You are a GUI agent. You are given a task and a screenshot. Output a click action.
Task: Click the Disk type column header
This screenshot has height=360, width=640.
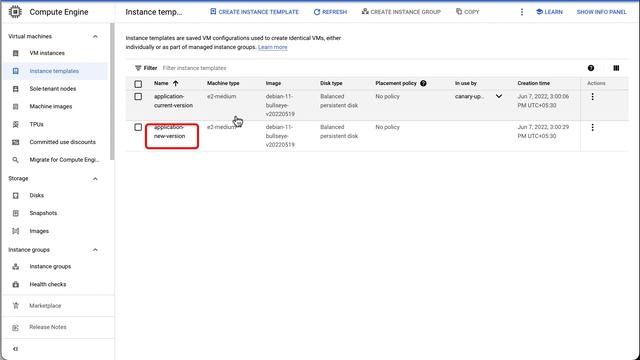point(331,83)
